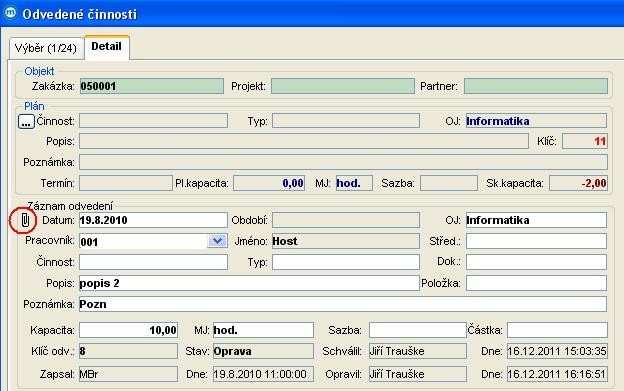Image resolution: width=624 pixels, height=391 pixels.
Task: Click the MJ field in Plán section
Action: [354, 183]
